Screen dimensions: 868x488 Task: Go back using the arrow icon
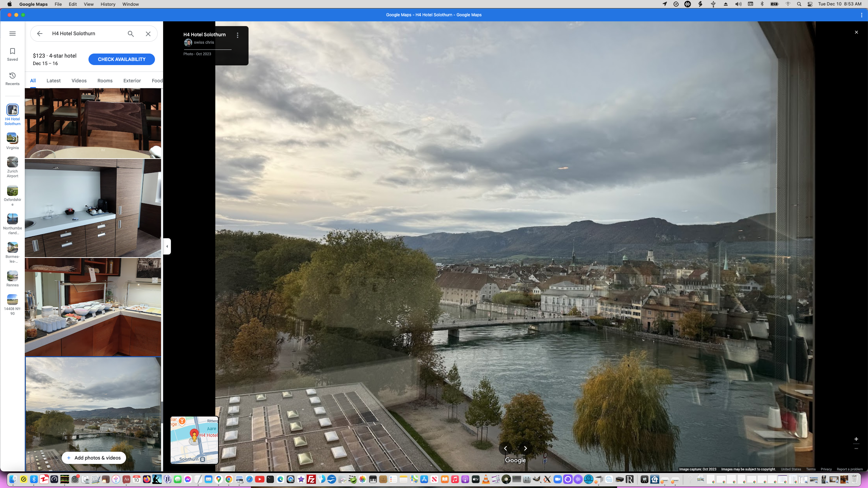point(40,34)
